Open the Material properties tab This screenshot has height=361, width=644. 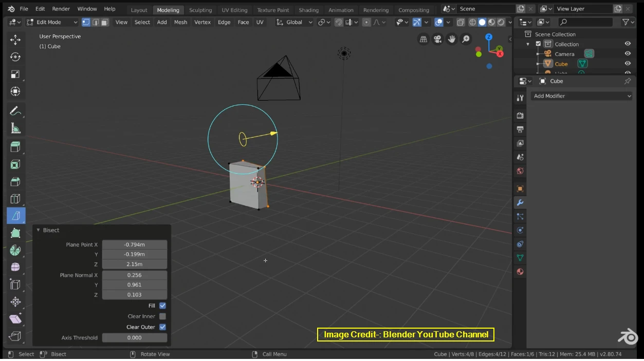[x=520, y=272]
